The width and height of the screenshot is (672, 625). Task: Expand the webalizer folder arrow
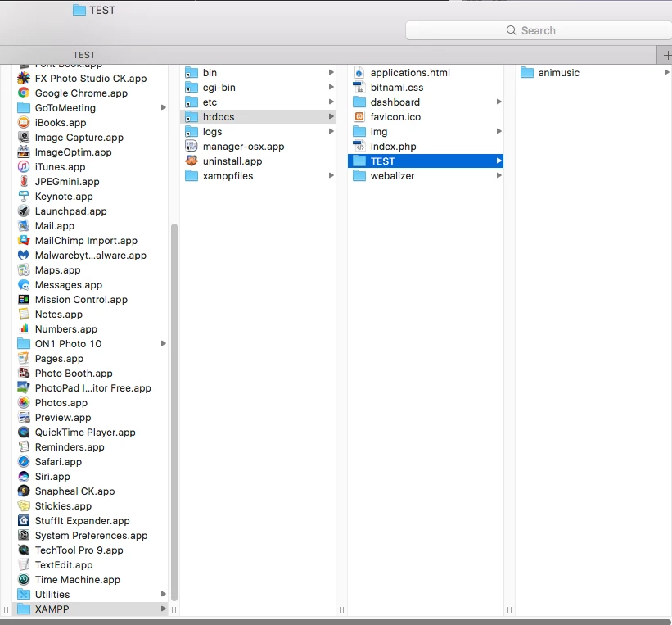pyautogui.click(x=498, y=175)
